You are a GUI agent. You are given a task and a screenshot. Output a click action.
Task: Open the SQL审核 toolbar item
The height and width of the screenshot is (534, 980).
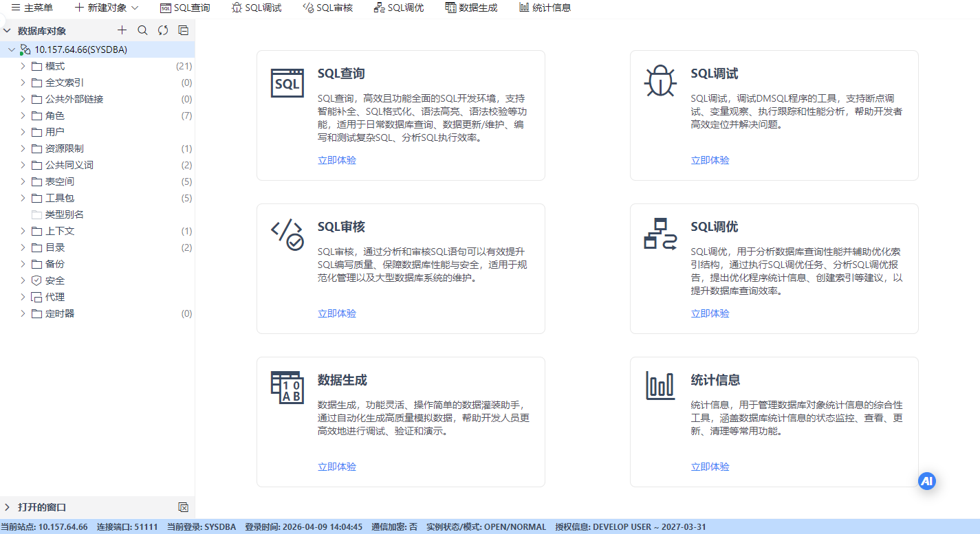tap(328, 8)
